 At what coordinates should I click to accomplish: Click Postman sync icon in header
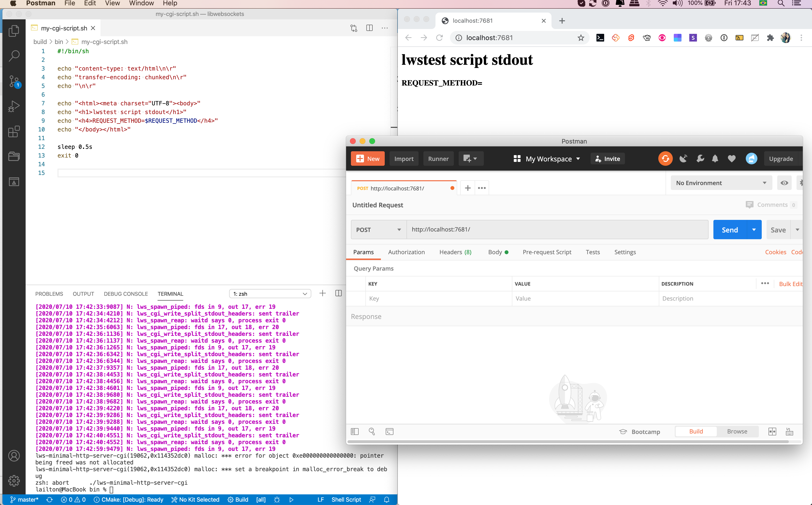665,159
